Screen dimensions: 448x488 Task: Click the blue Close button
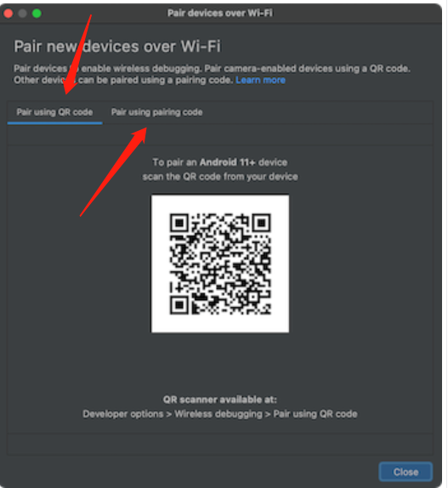point(405,472)
